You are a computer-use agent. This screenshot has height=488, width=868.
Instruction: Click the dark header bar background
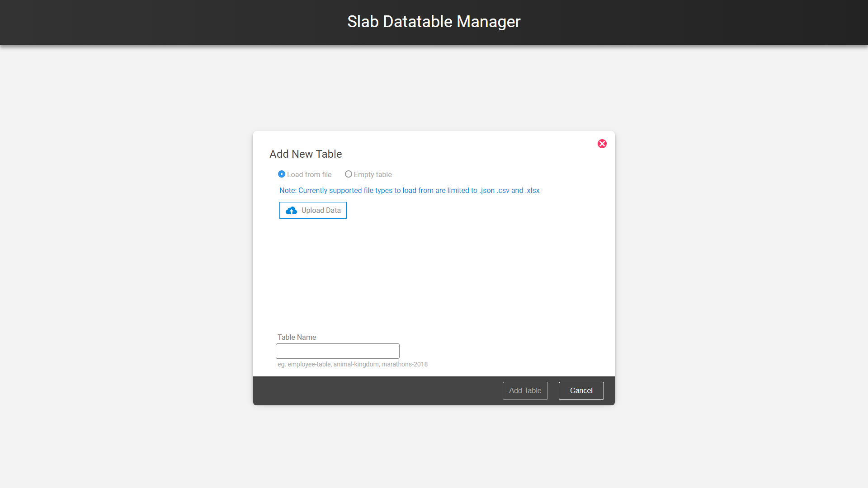tap(181, 23)
